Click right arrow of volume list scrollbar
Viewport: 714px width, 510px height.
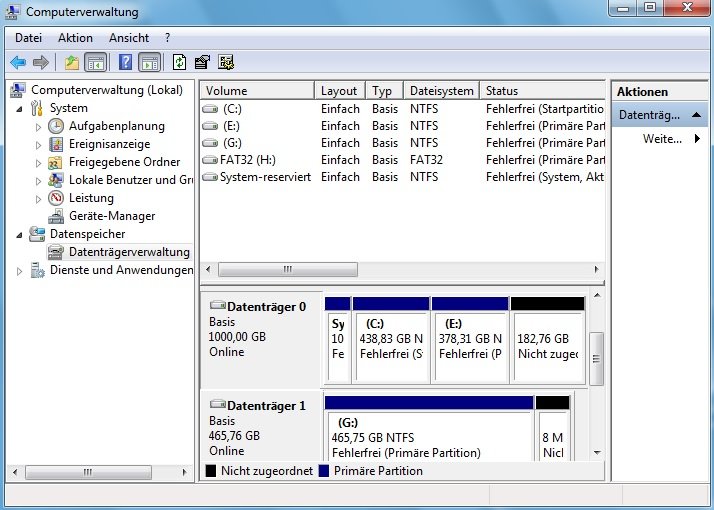pos(597,269)
